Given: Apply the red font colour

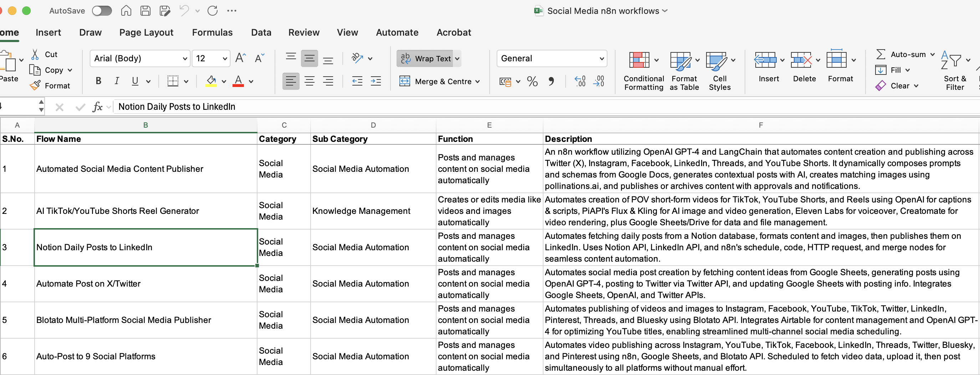Looking at the screenshot, I should (x=238, y=81).
